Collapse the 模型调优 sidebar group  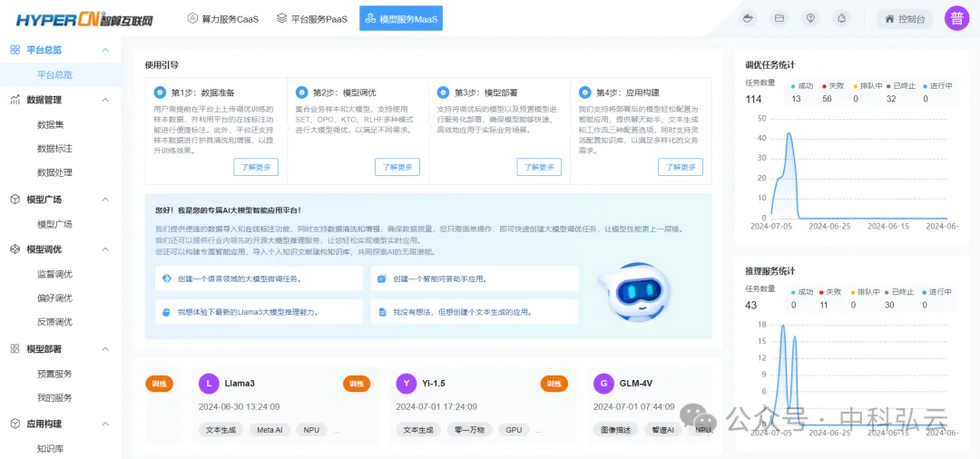105,249
